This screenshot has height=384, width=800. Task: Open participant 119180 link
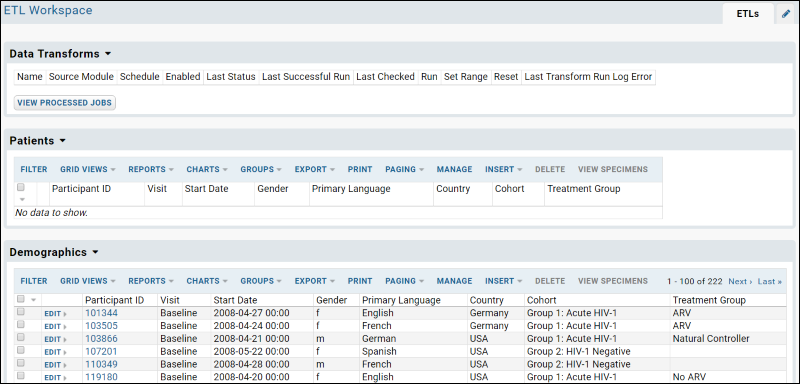click(x=101, y=377)
